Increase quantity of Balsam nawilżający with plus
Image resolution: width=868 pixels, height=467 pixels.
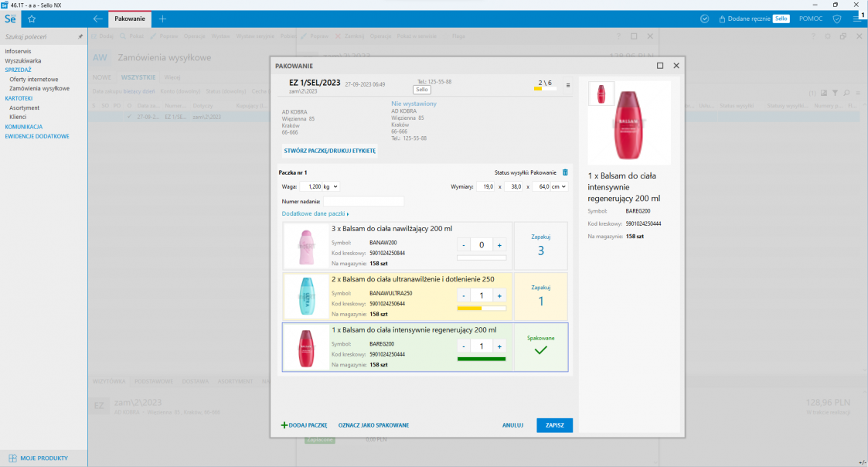click(x=499, y=245)
